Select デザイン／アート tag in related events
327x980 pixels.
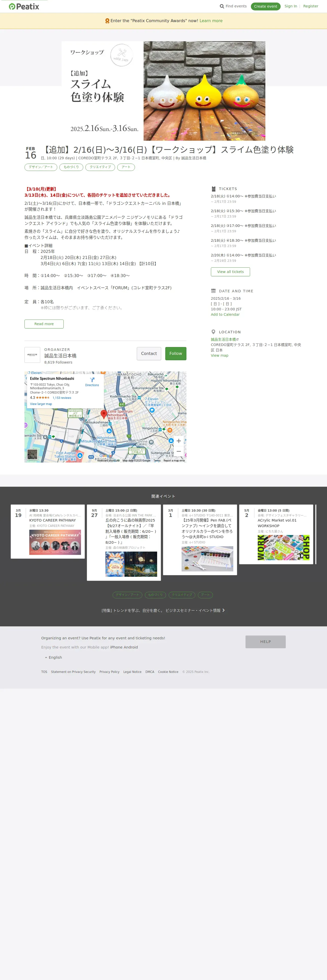pyautogui.click(x=128, y=595)
